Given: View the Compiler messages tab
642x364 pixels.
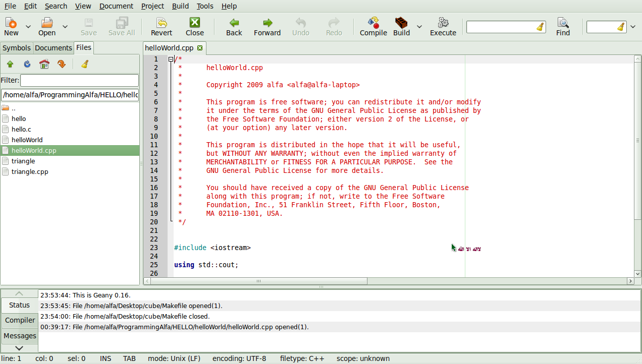Looking at the screenshot, I should (x=20, y=320).
